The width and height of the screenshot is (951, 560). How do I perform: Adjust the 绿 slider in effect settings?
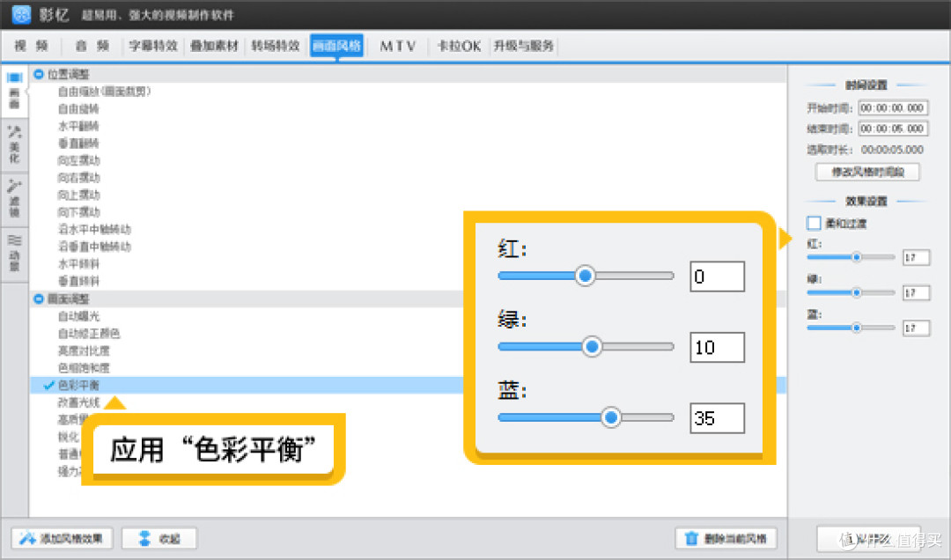[851, 292]
